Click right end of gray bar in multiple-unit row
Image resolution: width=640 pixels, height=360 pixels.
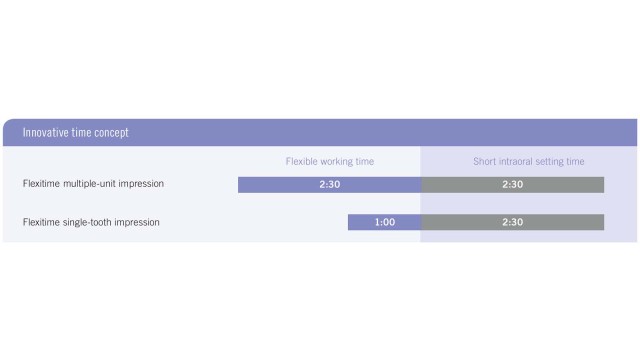[602, 184]
